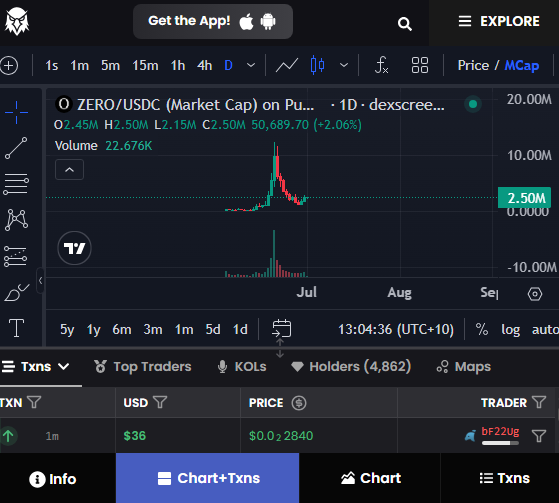The image size is (559, 503).
Task: Click the Get the App! banner
Action: click(x=213, y=21)
